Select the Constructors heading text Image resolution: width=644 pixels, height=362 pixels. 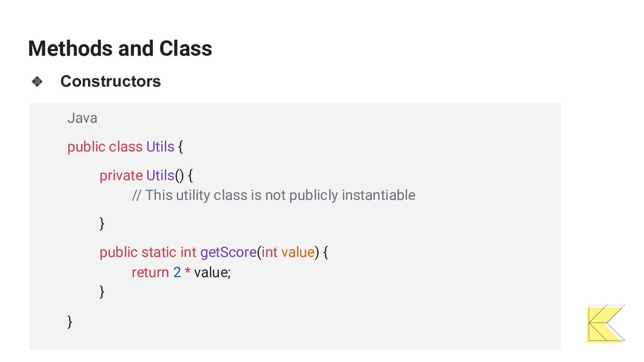coord(111,81)
